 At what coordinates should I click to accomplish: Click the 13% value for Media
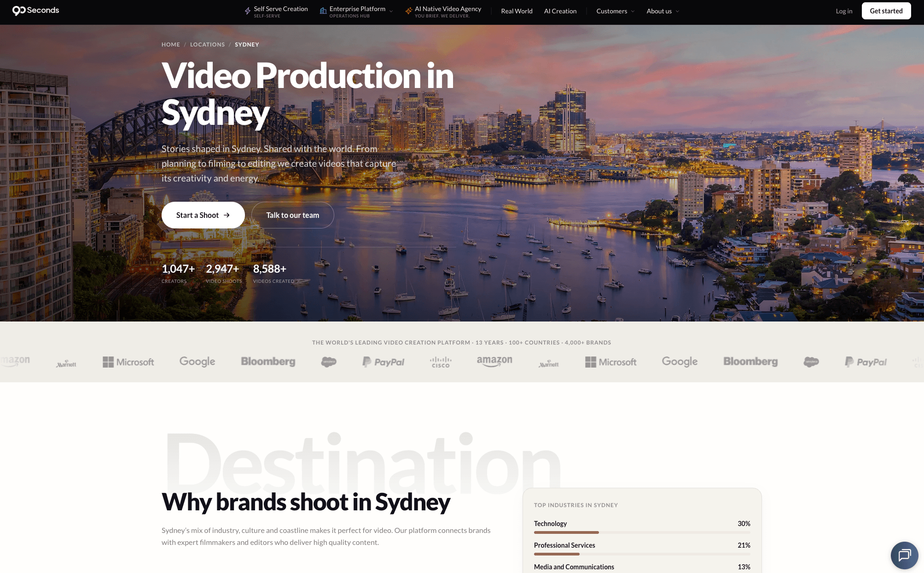744,567
